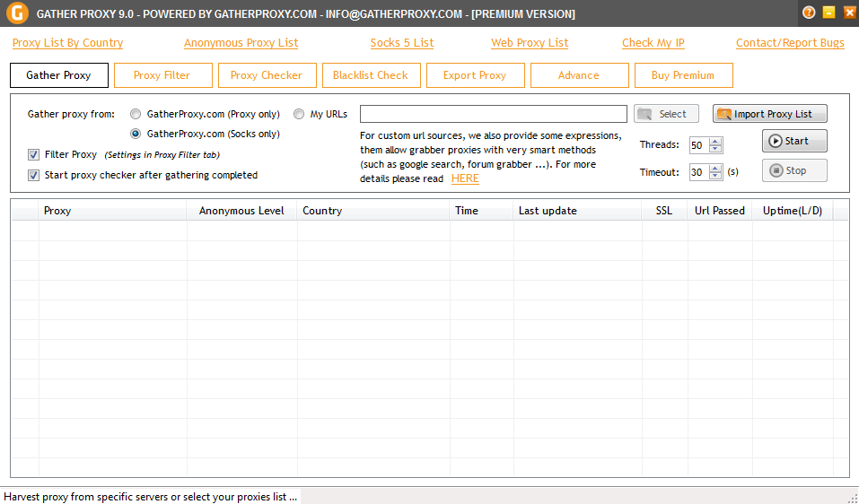Sort by SSL column header
The image size is (859, 504).
click(664, 211)
